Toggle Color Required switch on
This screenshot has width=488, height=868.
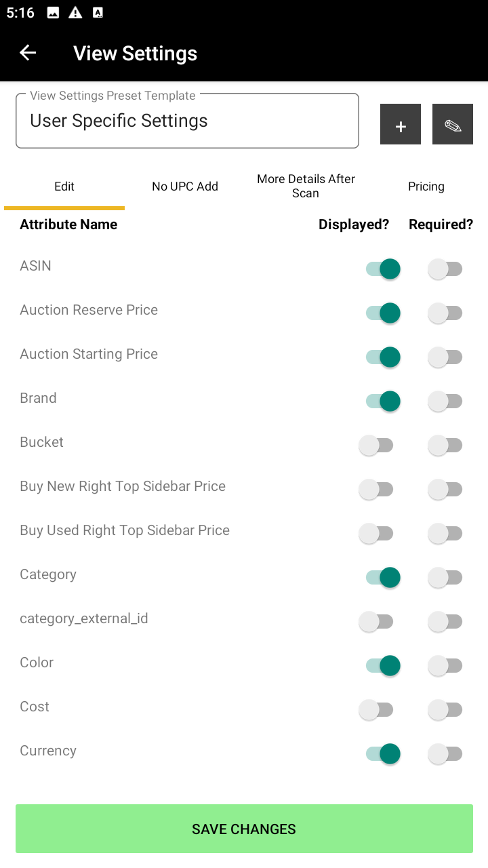[445, 666]
